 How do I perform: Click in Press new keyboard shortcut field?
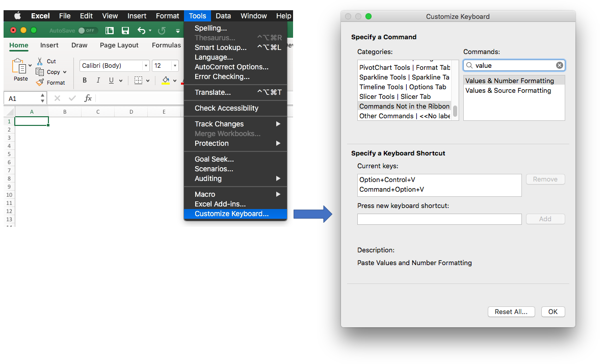(x=439, y=219)
